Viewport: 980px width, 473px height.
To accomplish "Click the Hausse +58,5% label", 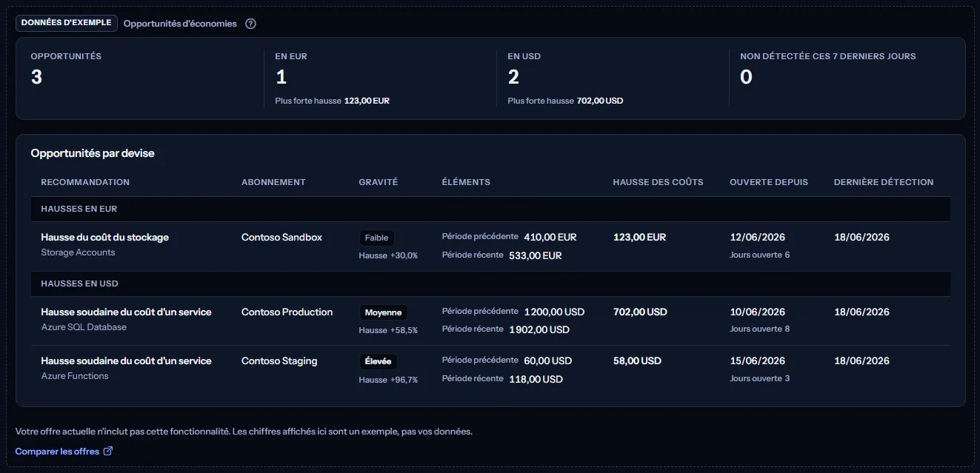I will (389, 330).
